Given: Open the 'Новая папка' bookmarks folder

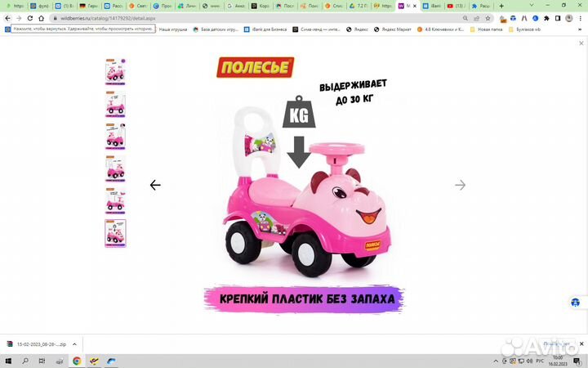Looking at the screenshot, I should (x=487, y=29).
